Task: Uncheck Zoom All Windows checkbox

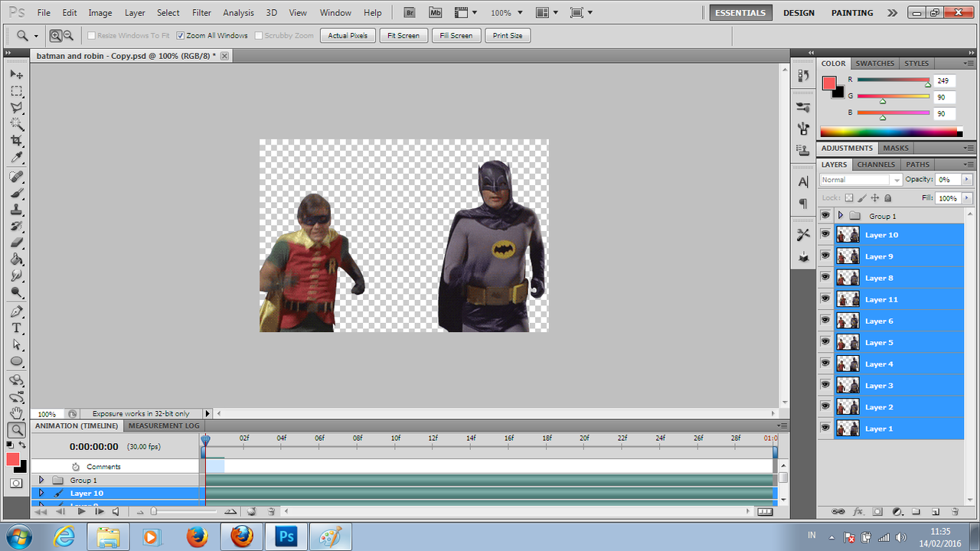Action: pos(181,36)
